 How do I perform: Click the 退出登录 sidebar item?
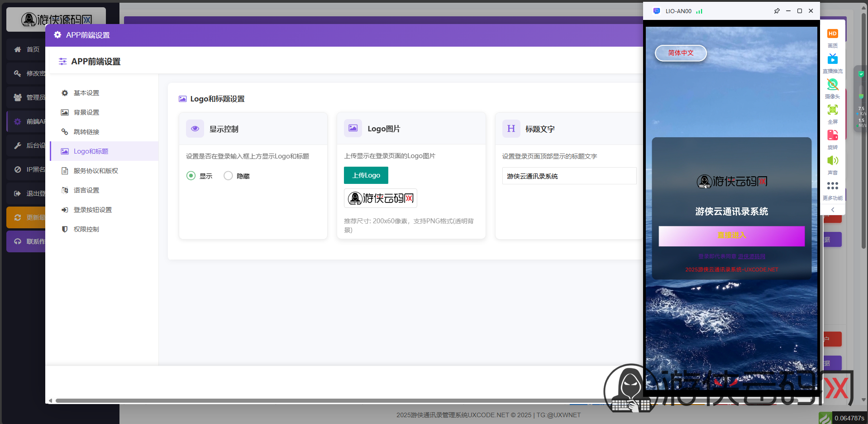tap(27, 193)
